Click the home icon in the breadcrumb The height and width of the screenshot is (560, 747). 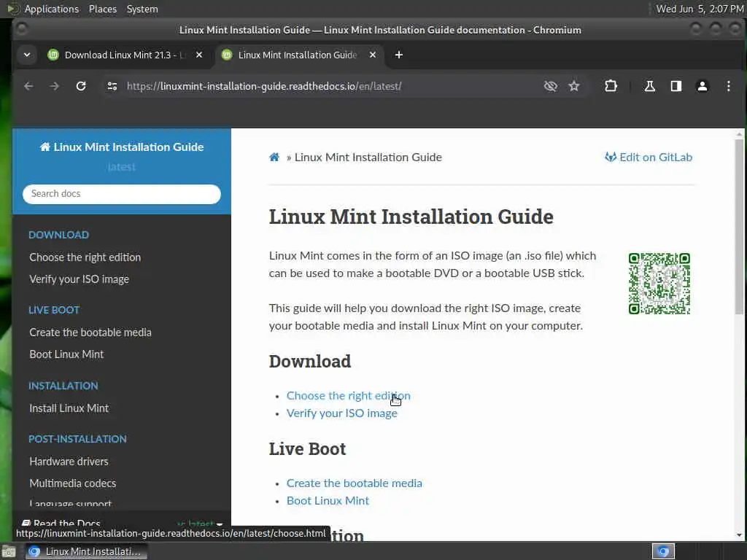pyautogui.click(x=274, y=157)
